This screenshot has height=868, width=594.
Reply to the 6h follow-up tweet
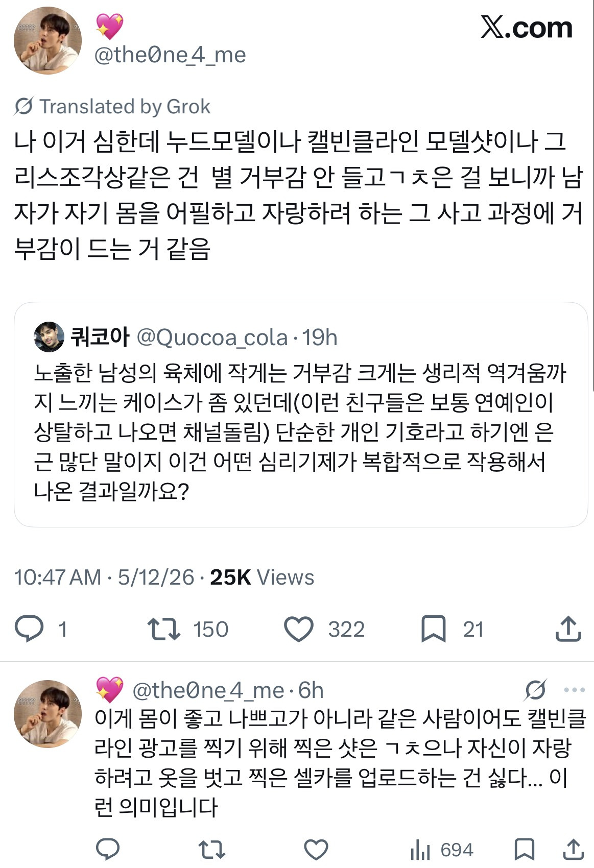(108, 849)
